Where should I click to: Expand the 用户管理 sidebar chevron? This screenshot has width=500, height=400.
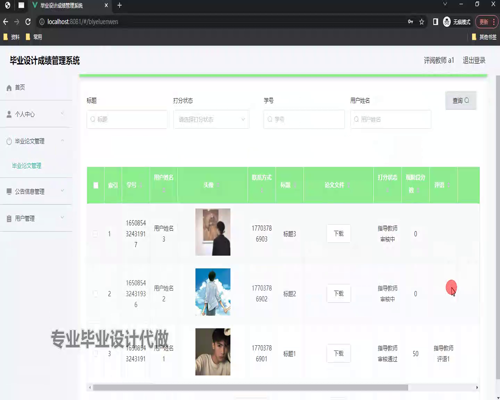coord(62,218)
